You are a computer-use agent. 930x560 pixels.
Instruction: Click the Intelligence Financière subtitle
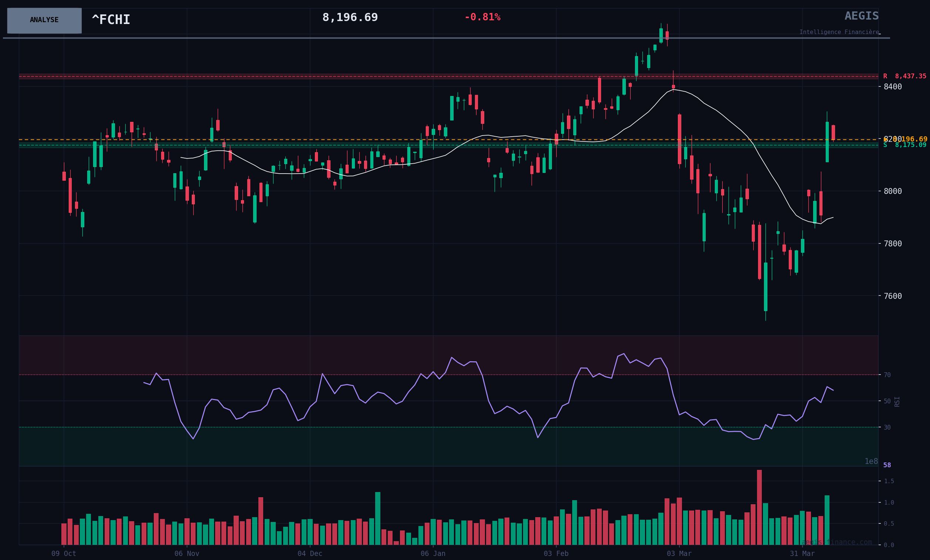coord(839,32)
